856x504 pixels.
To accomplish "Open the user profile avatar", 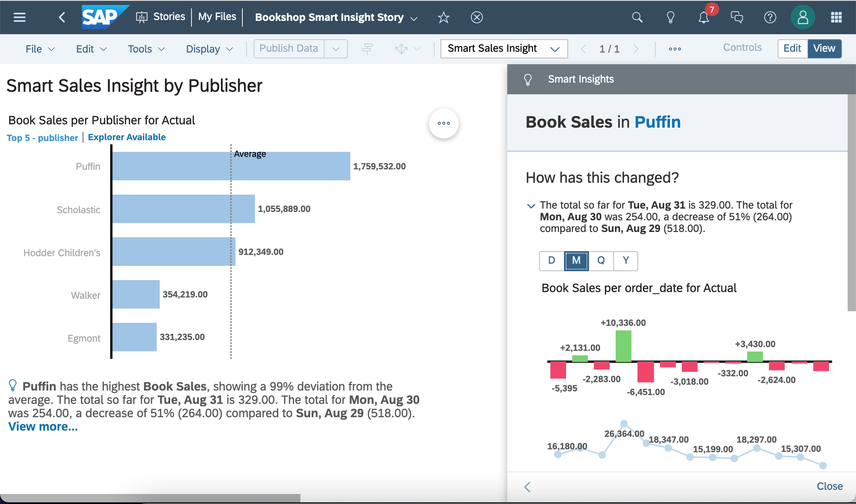I will 803,17.
